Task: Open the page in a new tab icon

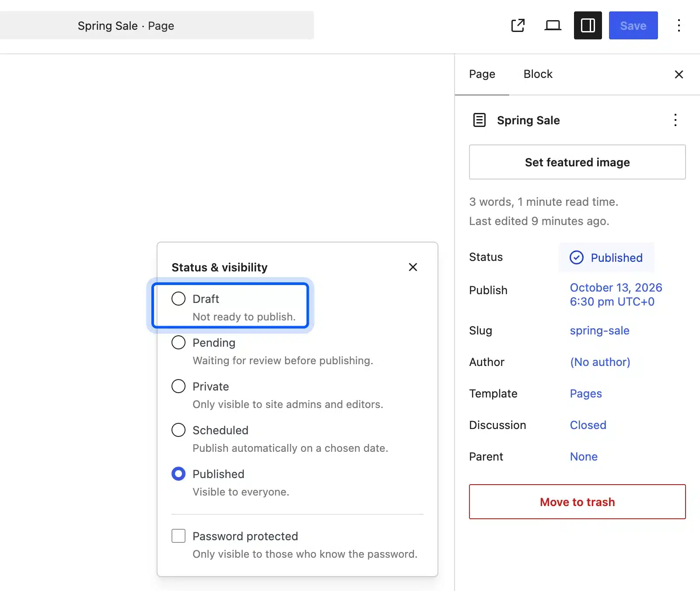Action: click(518, 25)
